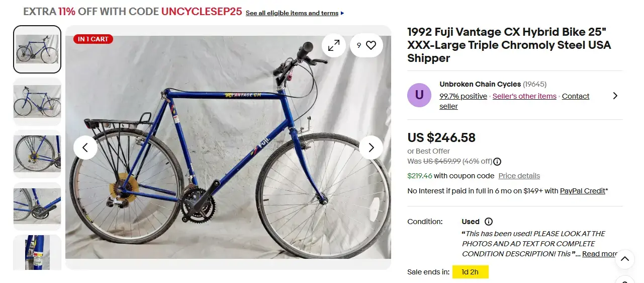The width and height of the screenshot is (644, 283).
Task: Expand condition description via Read more
Action: [599, 254]
